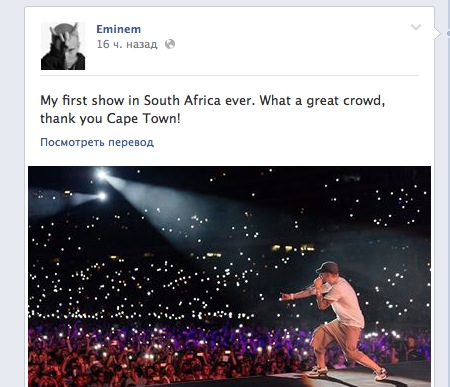
Task: Click the performer's outstretched arm
Action: click(x=298, y=294)
